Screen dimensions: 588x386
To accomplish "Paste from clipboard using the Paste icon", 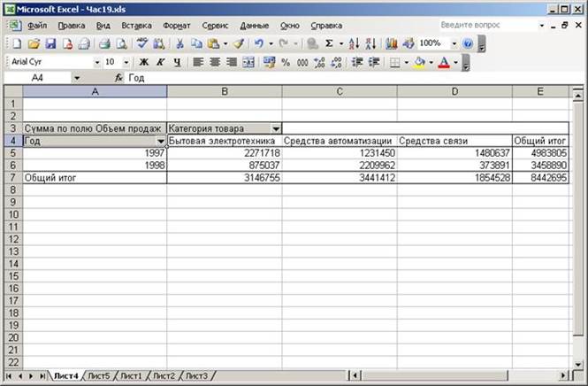I will (x=213, y=43).
